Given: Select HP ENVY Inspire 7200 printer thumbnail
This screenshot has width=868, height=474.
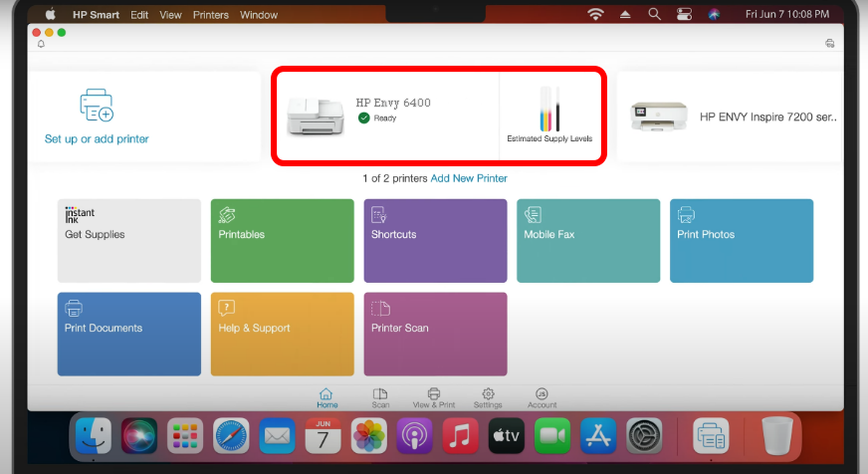Looking at the screenshot, I should pyautogui.click(x=659, y=117).
